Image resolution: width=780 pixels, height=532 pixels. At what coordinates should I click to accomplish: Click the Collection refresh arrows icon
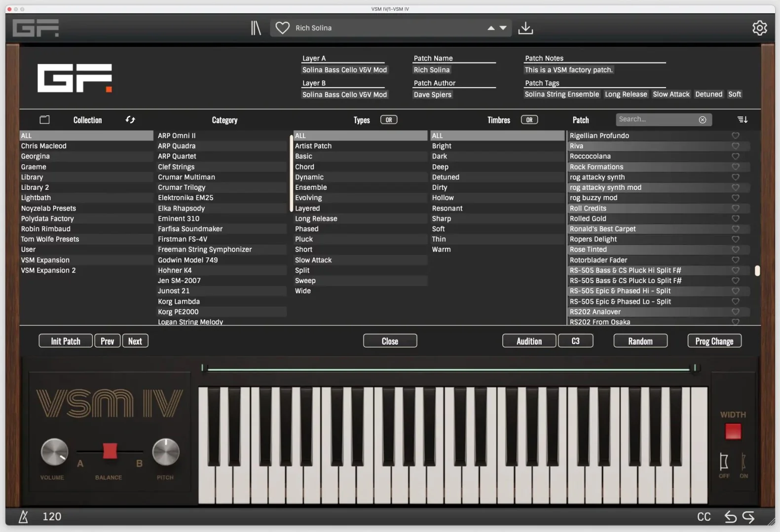[x=130, y=120]
